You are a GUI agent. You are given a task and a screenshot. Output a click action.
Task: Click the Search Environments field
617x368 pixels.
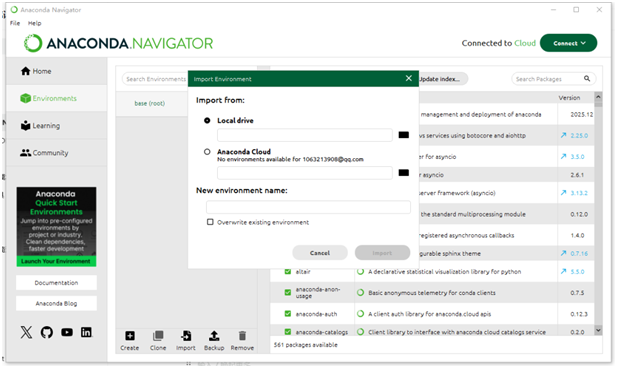coord(155,79)
